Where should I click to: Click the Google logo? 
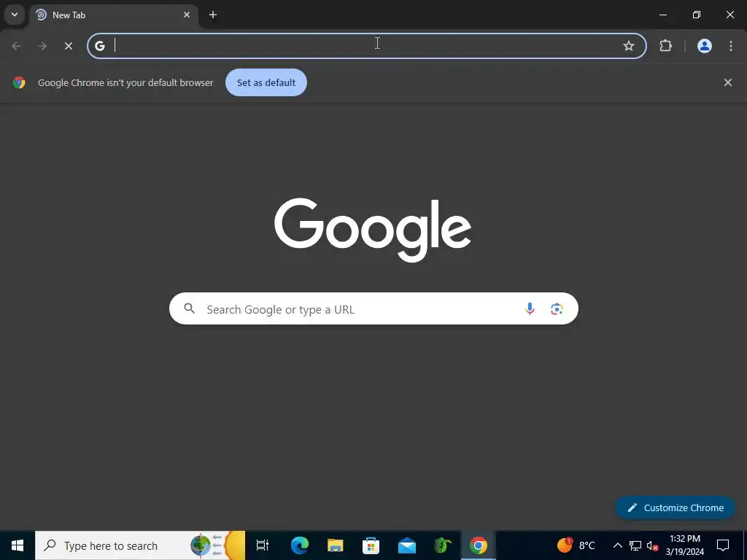(x=373, y=230)
